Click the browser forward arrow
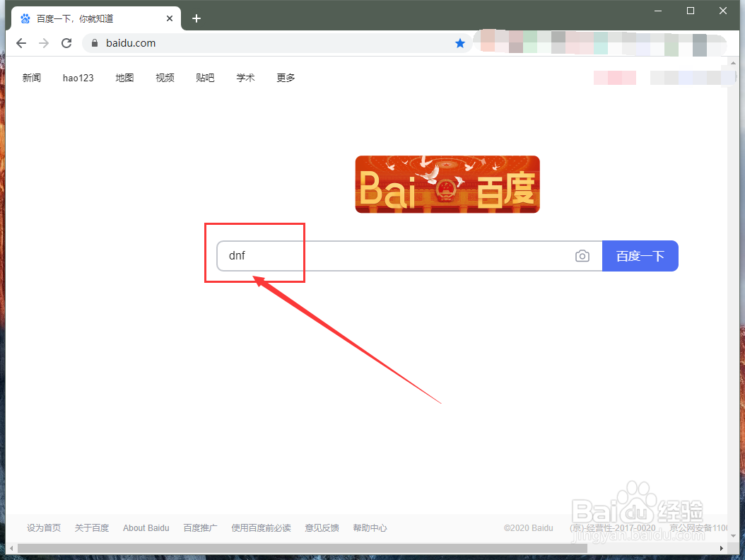This screenshot has width=745, height=560. point(44,43)
